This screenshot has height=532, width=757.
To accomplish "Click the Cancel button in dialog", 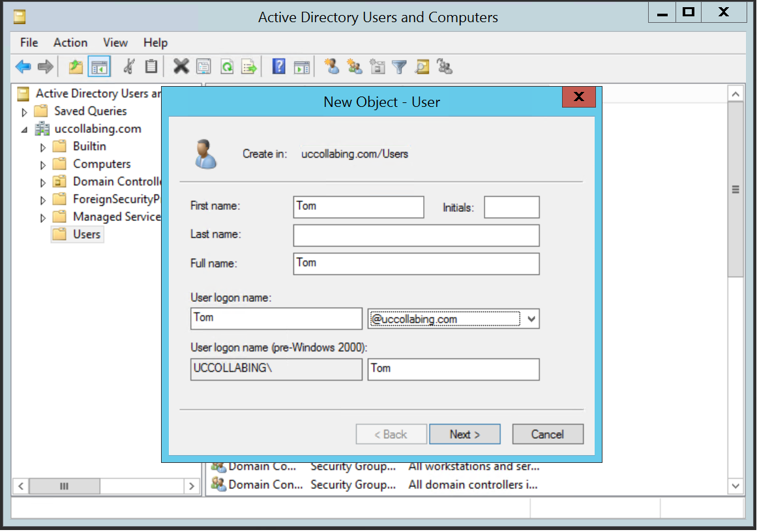I will (x=548, y=434).
